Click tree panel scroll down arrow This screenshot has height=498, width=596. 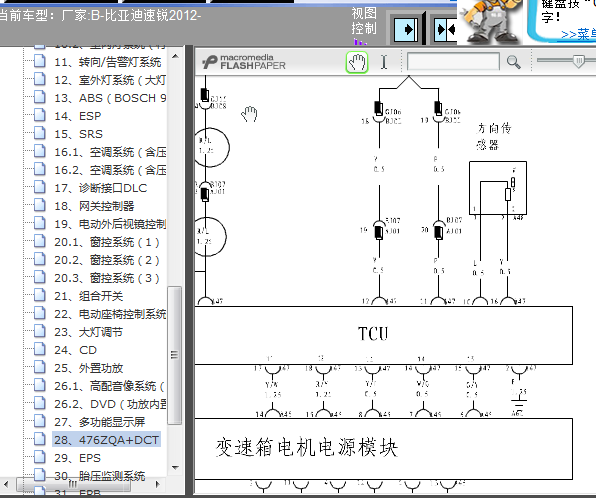click(175, 468)
